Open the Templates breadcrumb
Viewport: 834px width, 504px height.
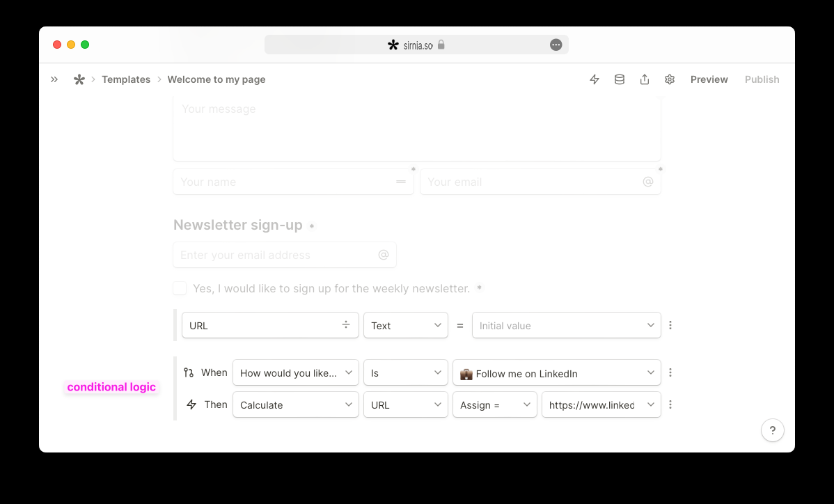click(126, 79)
